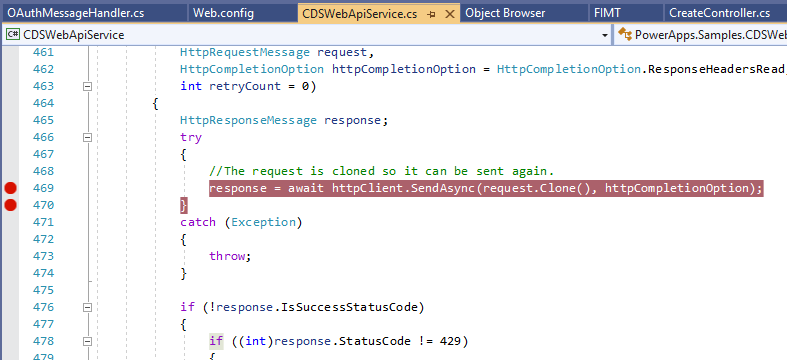Click the line number 475
The width and height of the screenshot is (787, 360).
(x=43, y=290)
